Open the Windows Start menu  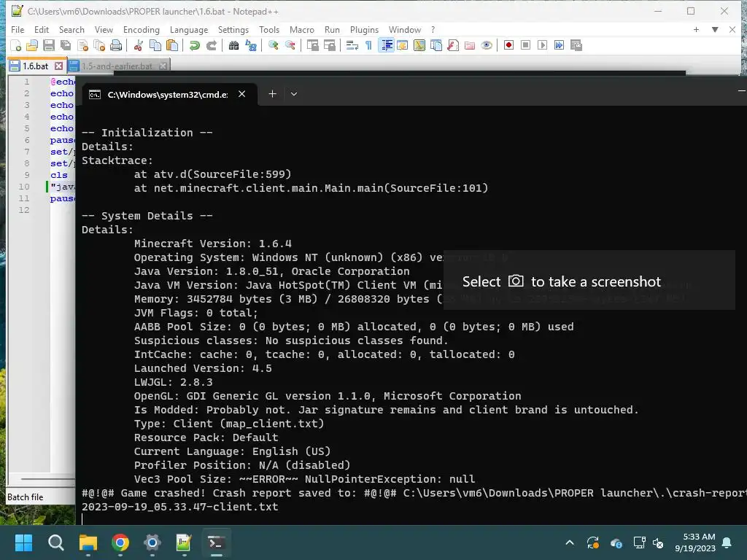pos(23,542)
